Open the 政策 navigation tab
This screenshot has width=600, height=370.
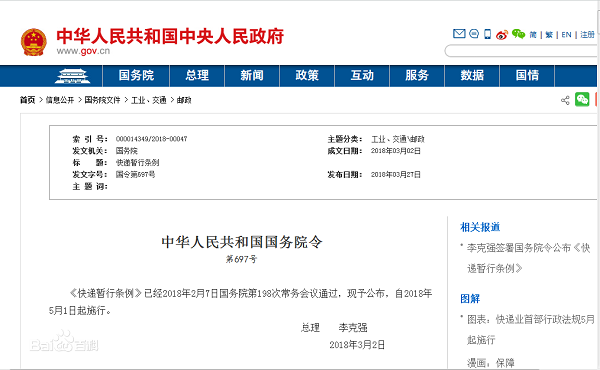tap(307, 75)
